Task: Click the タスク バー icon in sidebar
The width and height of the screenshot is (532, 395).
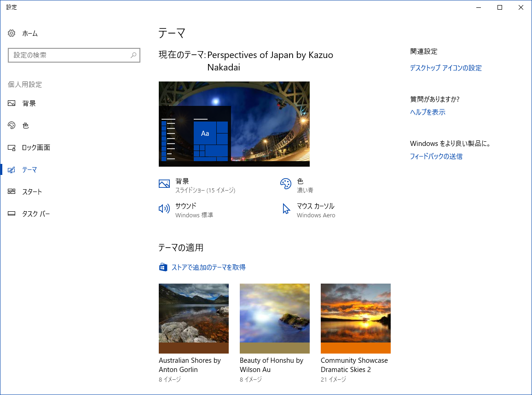Action: pyautogui.click(x=12, y=214)
